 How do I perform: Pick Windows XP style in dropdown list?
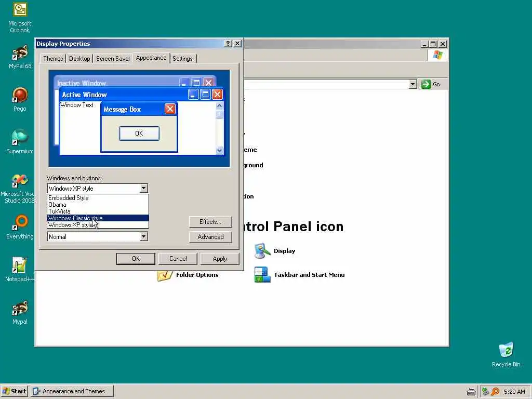pos(98,225)
